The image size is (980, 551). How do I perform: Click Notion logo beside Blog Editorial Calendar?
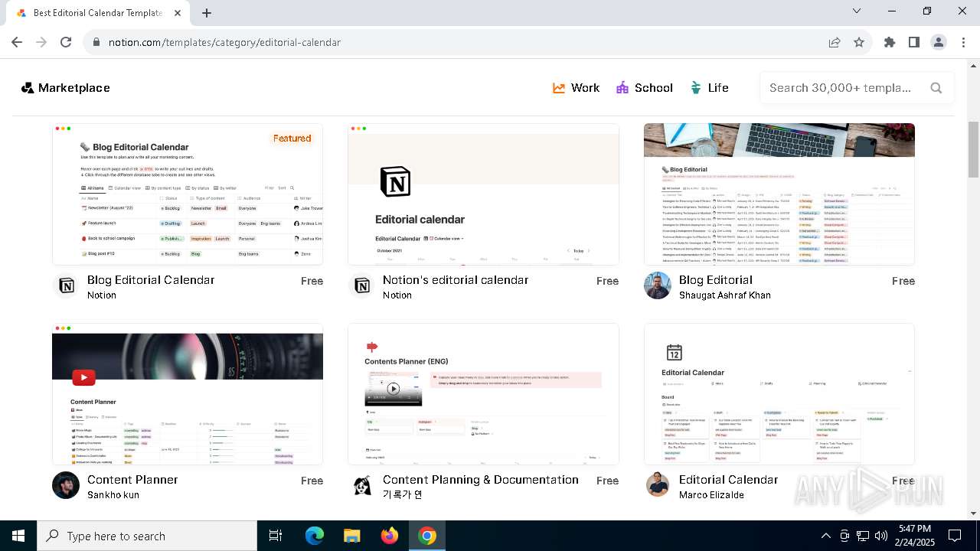[x=67, y=286]
